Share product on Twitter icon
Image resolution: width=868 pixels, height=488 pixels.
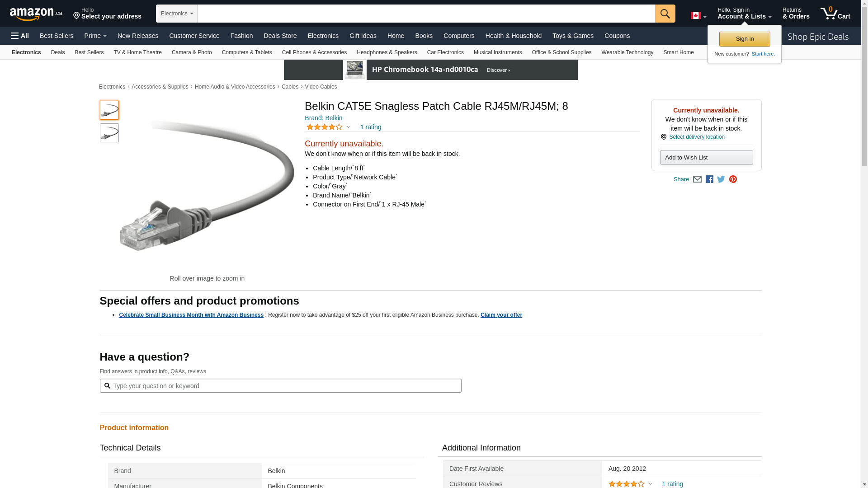click(x=721, y=179)
